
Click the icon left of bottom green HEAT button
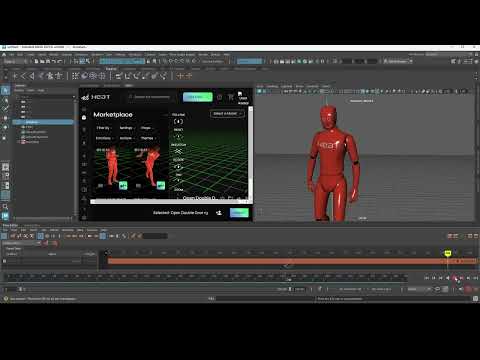219,213
